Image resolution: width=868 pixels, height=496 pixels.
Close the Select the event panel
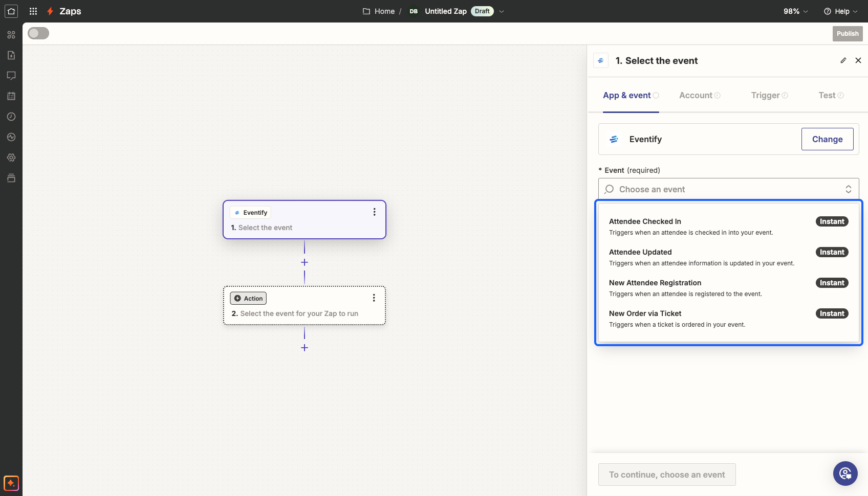858,60
